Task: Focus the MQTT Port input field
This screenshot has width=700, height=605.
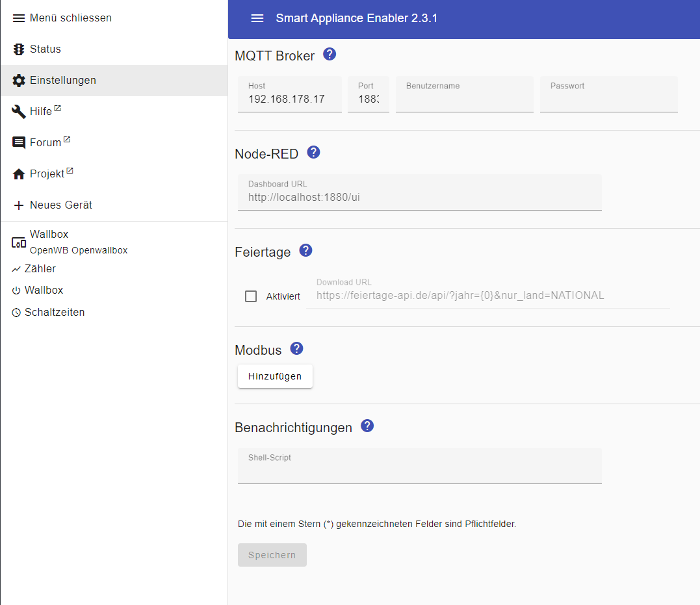Action: click(369, 94)
